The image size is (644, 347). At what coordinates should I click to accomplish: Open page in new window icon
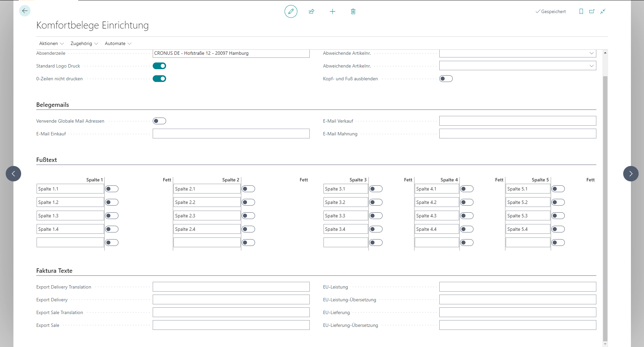[x=592, y=11]
